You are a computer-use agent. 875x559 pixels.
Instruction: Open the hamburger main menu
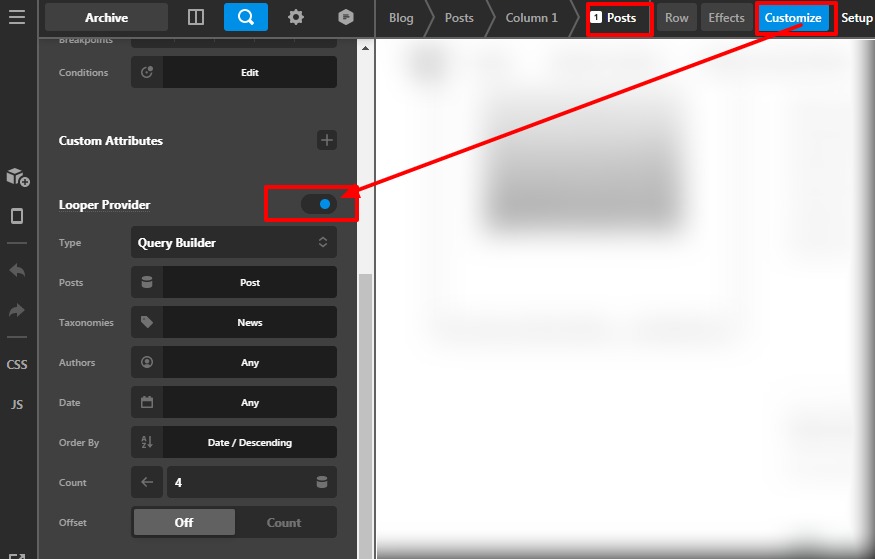[17, 17]
